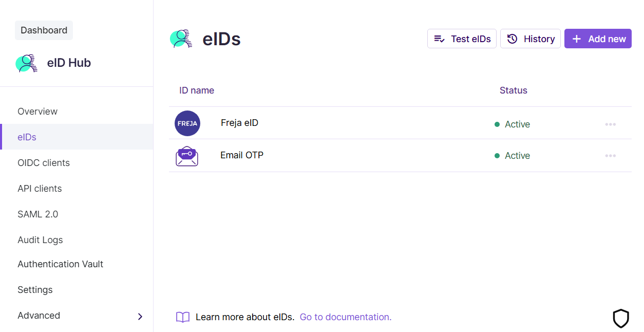The image size is (644, 332).
Task: Click the Freja eID logo icon
Action: pyautogui.click(x=187, y=123)
